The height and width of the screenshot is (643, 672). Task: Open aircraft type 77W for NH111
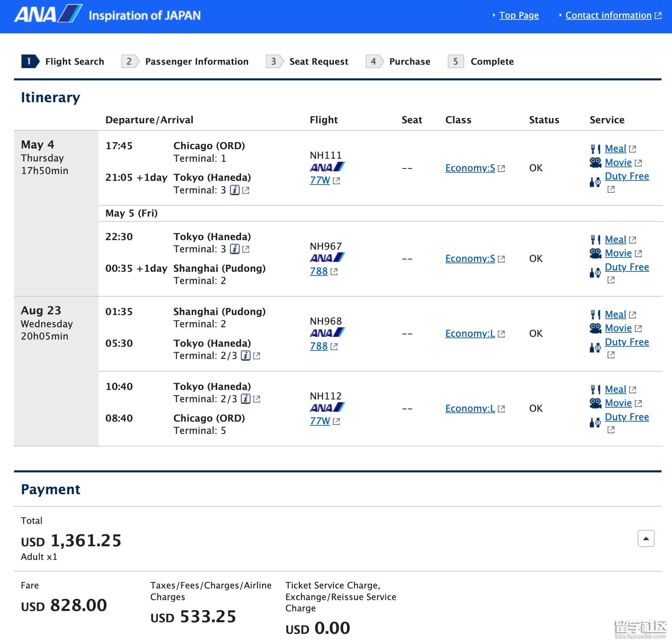pyautogui.click(x=320, y=180)
